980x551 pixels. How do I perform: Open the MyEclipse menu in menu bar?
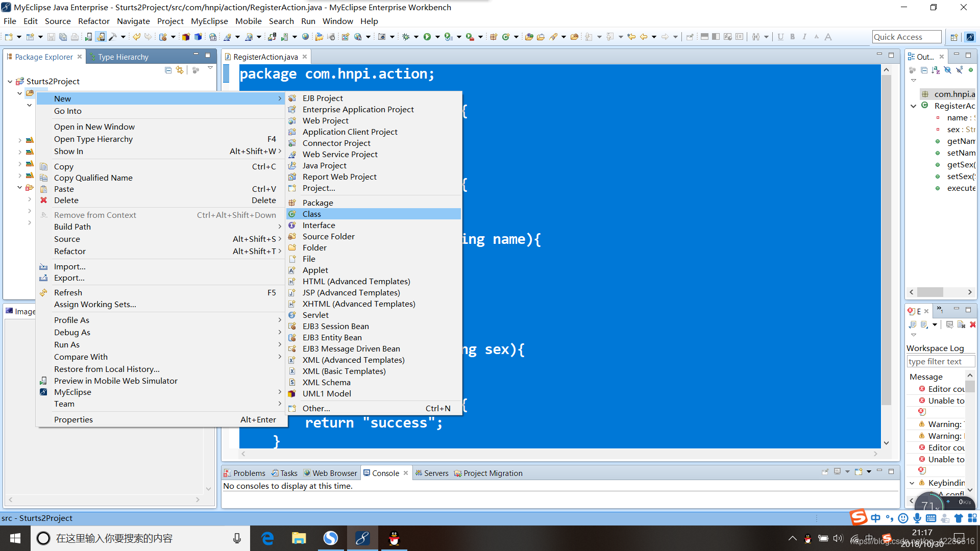tap(209, 21)
